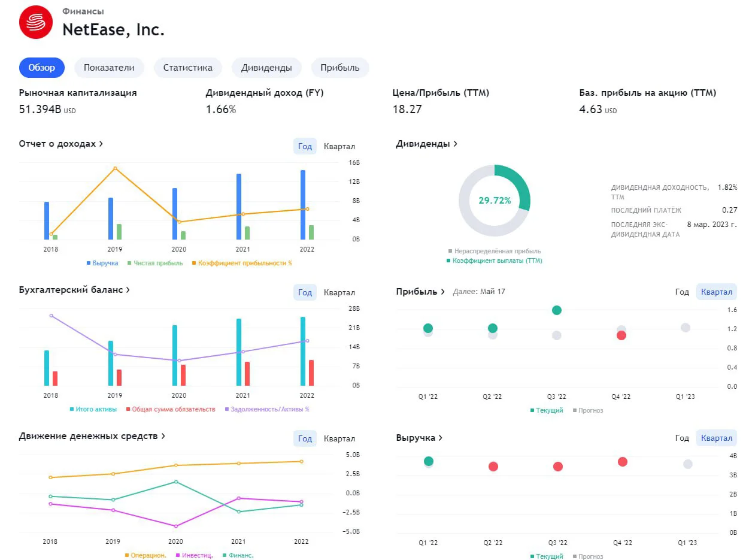The height and width of the screenshot is (560, 749).
Task: Toggle the Операцион. legend item
Action: [145, 555]
